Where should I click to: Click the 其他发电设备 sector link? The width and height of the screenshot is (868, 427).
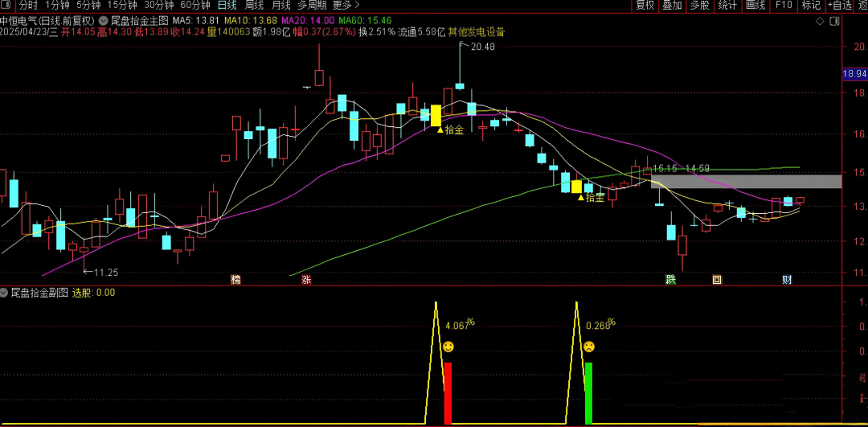tap(477, 32)
